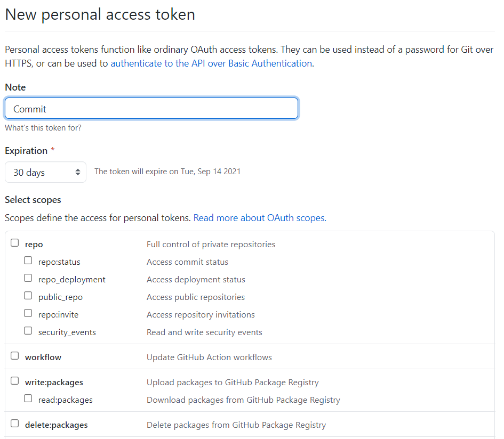
Task: Select the public_repo scope checkbox
Action: coord(28,296)
